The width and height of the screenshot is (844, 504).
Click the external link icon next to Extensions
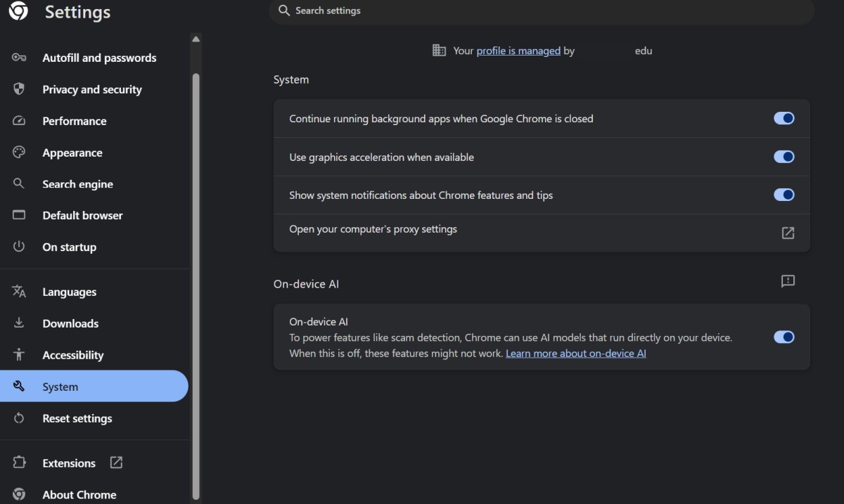pos(116,463)
